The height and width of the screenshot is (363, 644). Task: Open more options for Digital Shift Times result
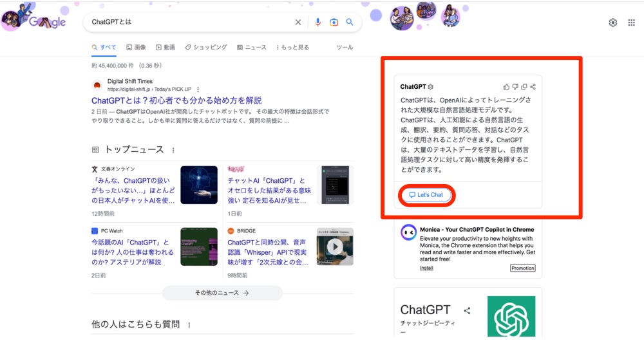pyautogui.click(x=198, y=89)
